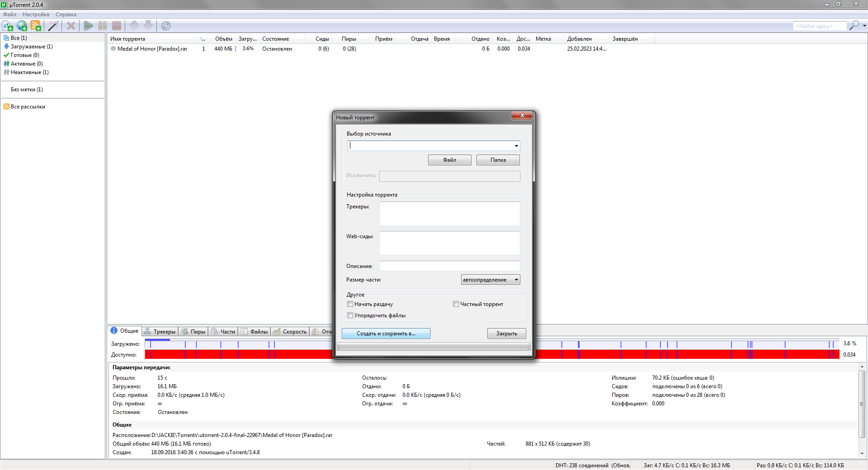The height and width of the screenshot is (470, 868).
Task: Open the source selection combo box dropdown
Action: [x=516, y=146]
